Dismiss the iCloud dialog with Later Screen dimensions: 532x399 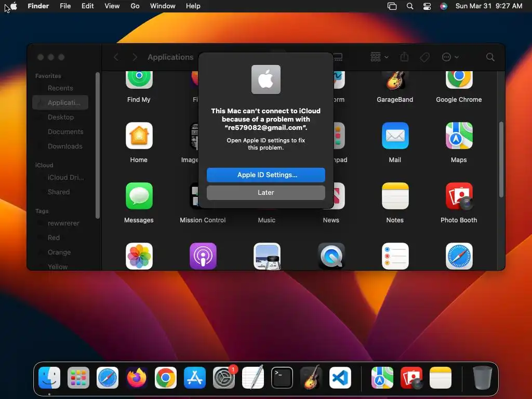(265, 192)
